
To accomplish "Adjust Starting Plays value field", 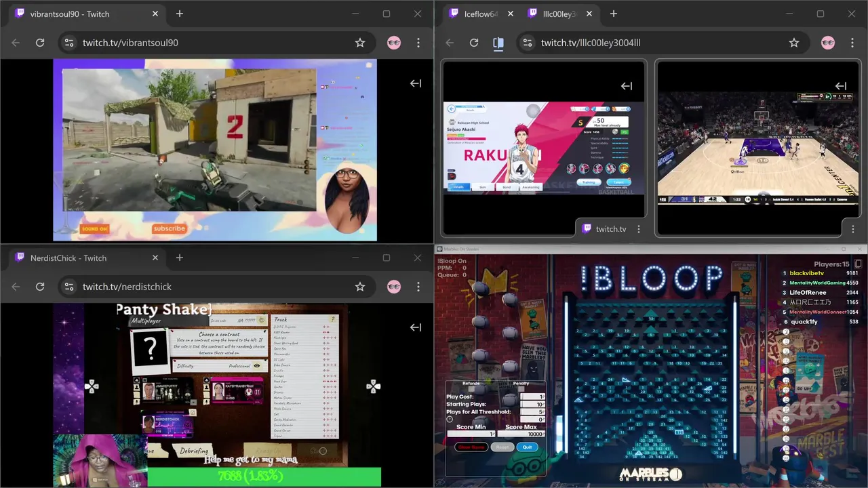I will coord(533,404).
